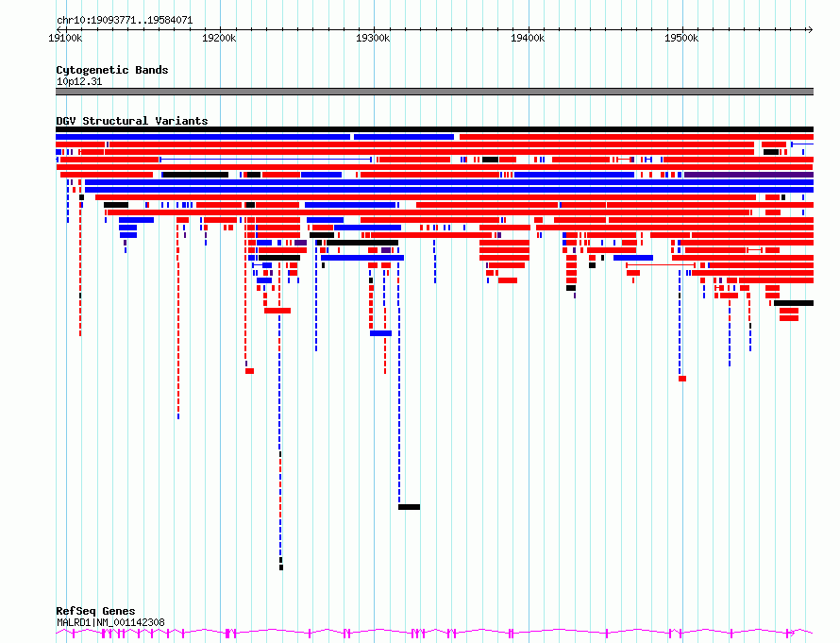Select the long blue variant bar starting the second DGV row
840x643 pixels.
click(203, 137)
